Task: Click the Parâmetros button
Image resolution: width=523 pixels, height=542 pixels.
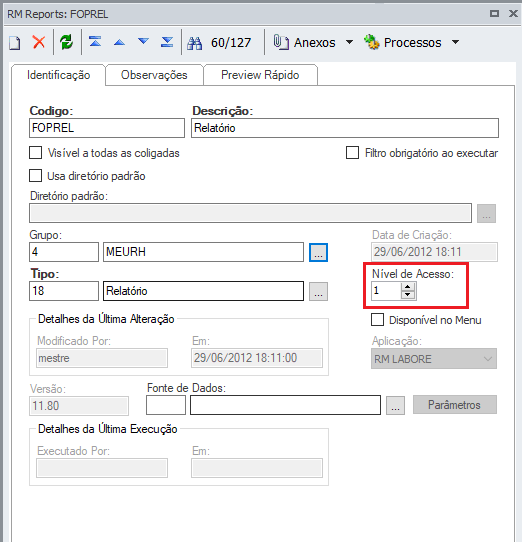Action: tap(455, 405)
